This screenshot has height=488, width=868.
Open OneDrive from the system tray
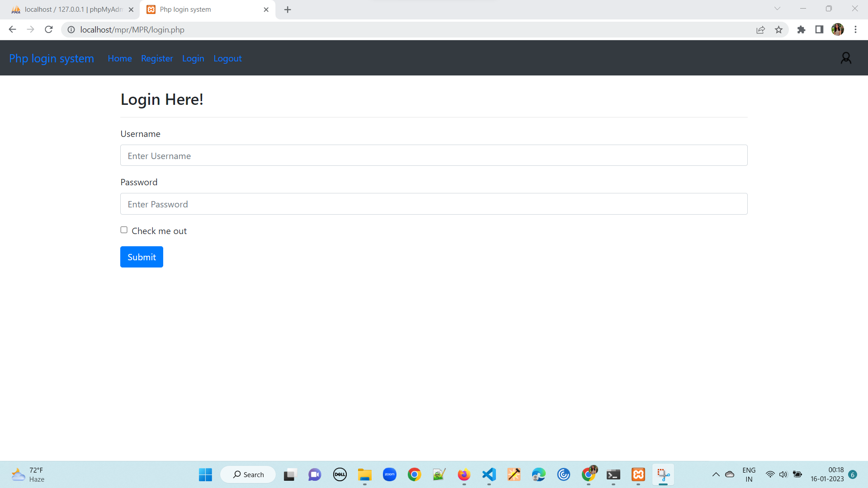coord(730,474)
